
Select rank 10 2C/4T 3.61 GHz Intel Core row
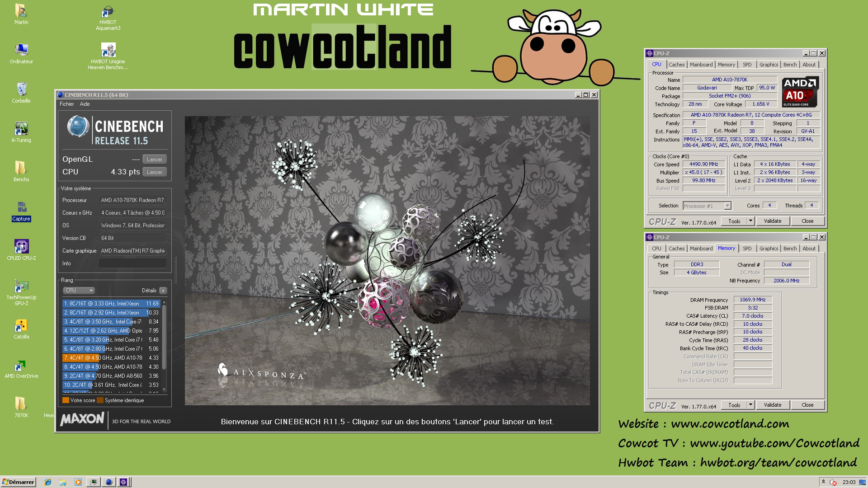(111, 385)
